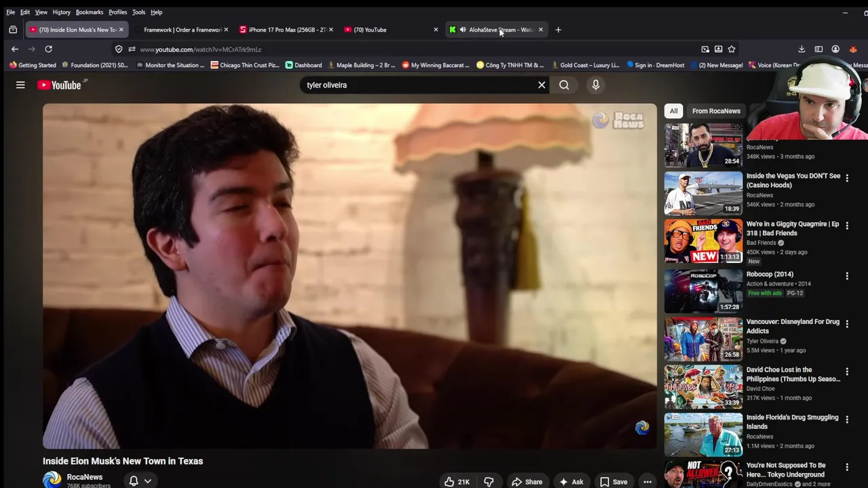This screenshot has width=868, height=488.
Task: Open options for Inside the Vegas video
Action: pyautogui.click(x=847, y=178)
